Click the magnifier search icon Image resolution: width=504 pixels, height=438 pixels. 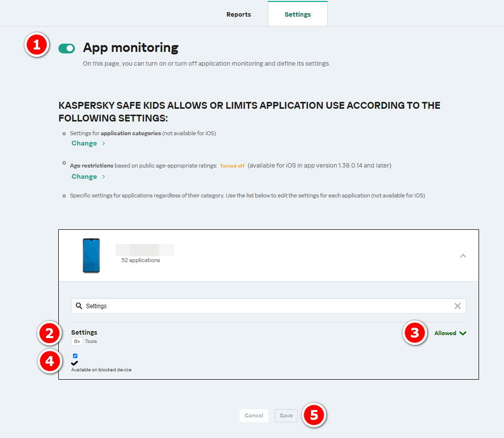(79, 306)
